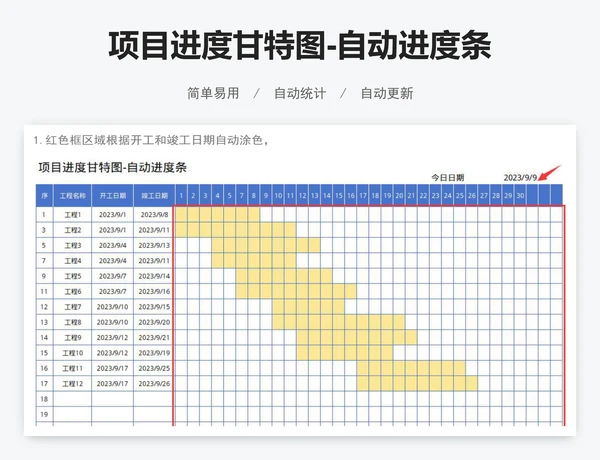Click the 序 column header

coord(44,196)
